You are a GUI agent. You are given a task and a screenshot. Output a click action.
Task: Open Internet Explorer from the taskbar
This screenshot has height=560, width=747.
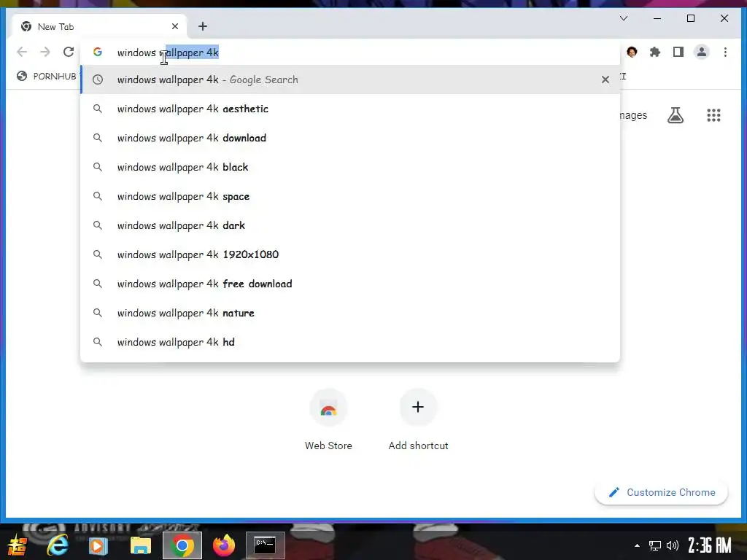58,545
